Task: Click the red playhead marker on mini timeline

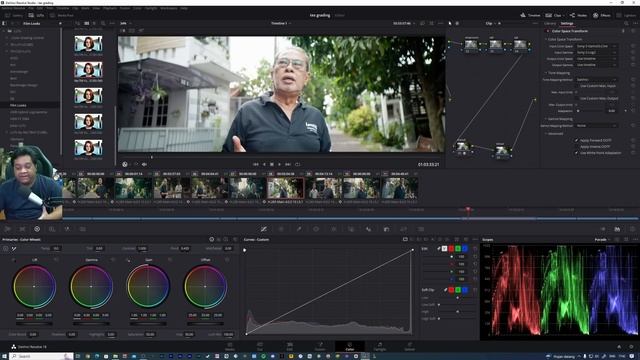Action: point(468,210)
